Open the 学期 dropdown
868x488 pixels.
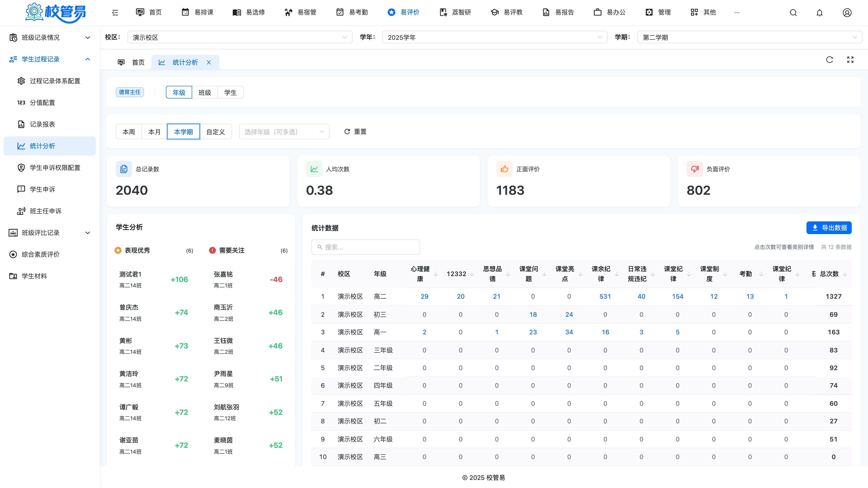750,37
